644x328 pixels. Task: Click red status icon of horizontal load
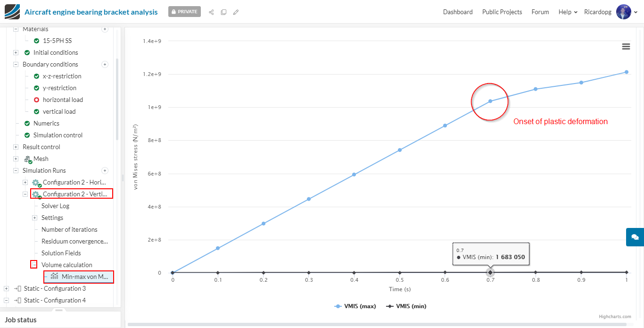[x=36, y=100]
